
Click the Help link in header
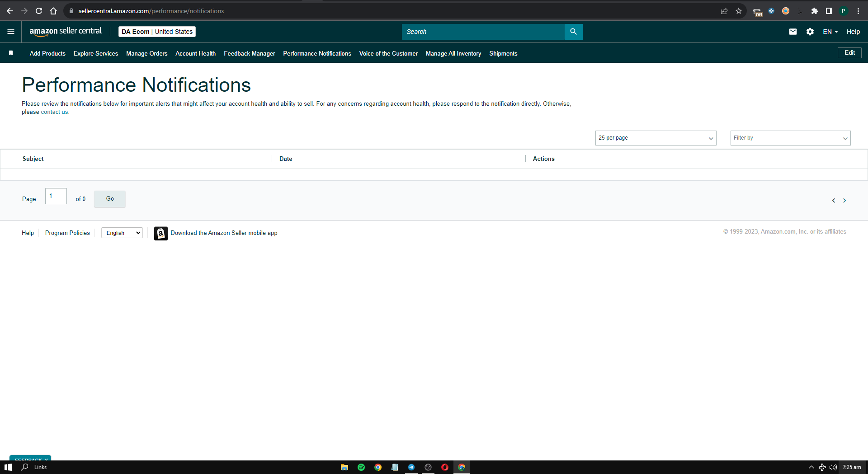(x=853, y=32)
